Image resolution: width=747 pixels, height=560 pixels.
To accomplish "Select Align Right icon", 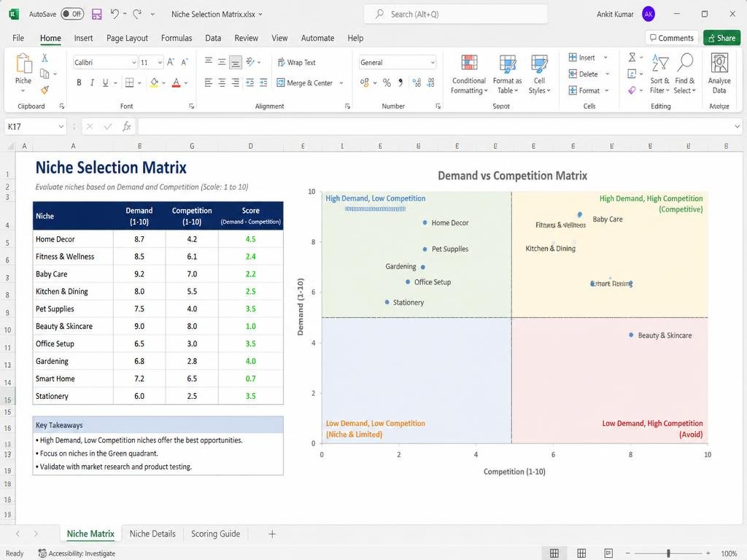I will (236, 83).
